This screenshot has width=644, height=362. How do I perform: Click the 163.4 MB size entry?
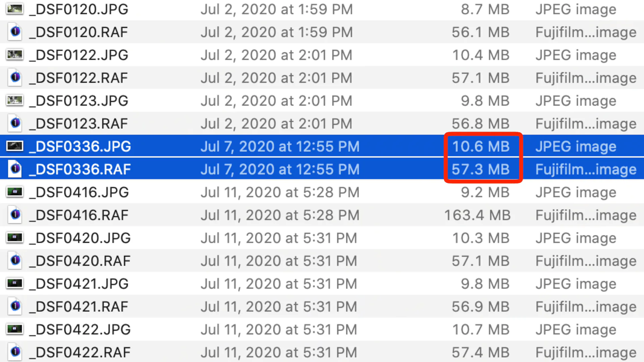click(x=477, y=215)
